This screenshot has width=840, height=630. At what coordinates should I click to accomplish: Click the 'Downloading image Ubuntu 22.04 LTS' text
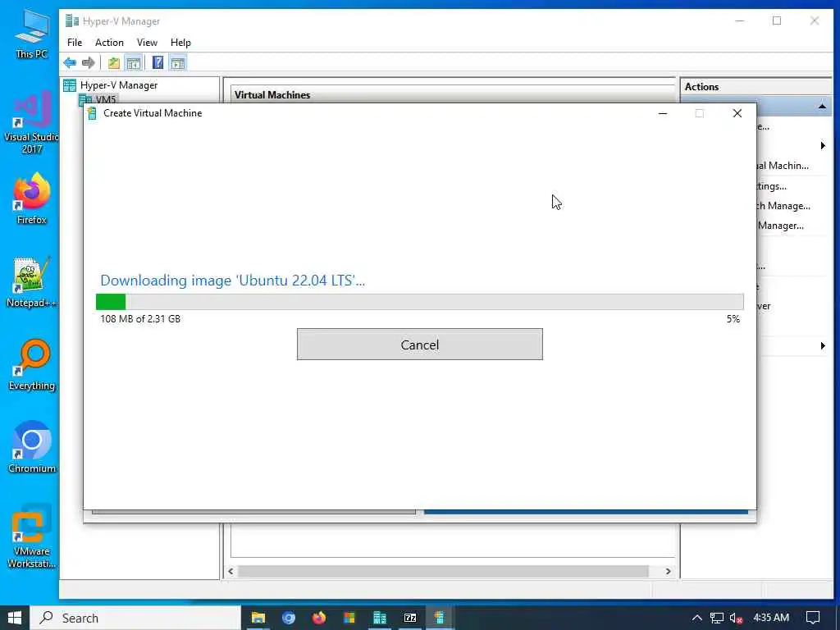tap(232, 281)
